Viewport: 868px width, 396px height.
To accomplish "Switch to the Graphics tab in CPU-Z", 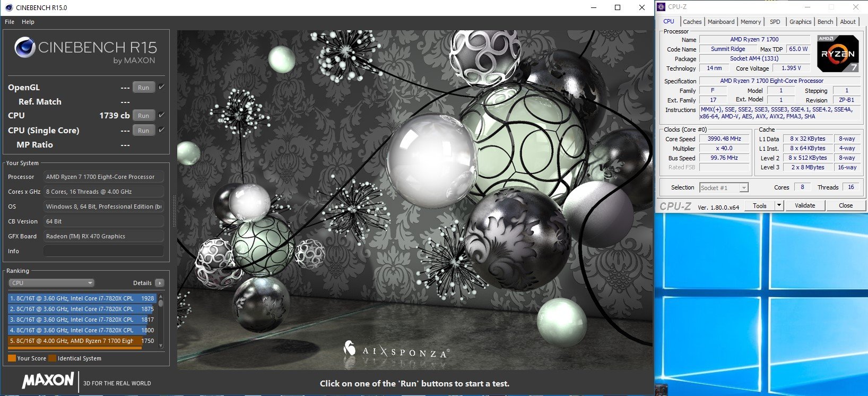I will (800, 22).
